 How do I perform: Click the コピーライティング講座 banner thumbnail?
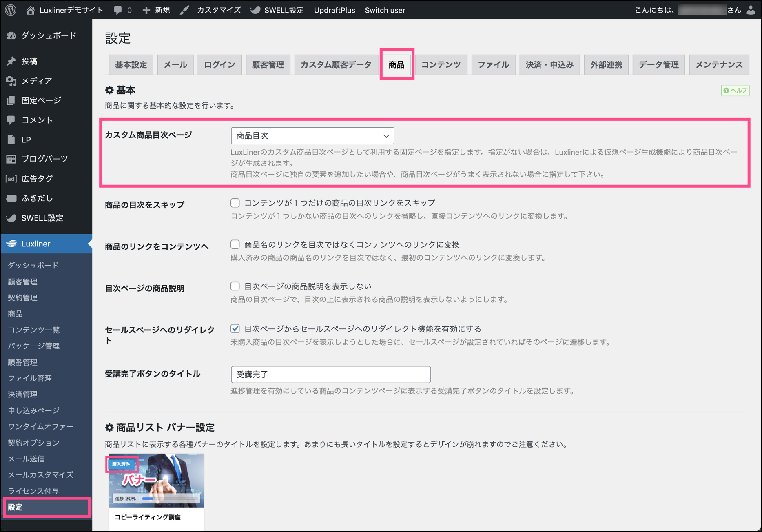pos(156,481)
